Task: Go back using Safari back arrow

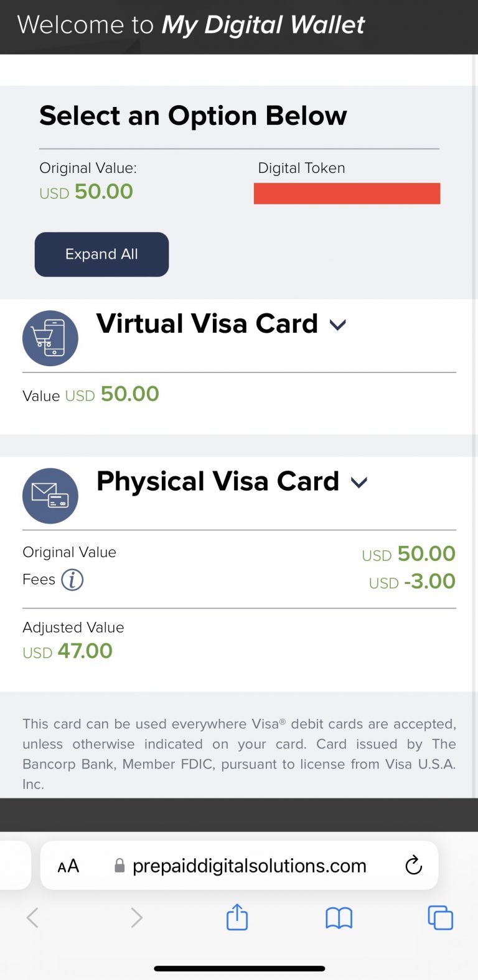Action: click(x=32, y=917)
